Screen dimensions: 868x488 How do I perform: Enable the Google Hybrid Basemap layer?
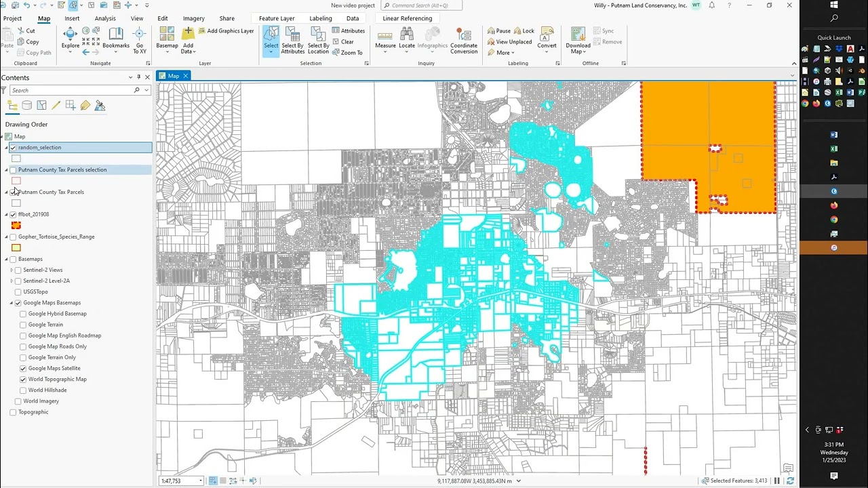[23, 314]
